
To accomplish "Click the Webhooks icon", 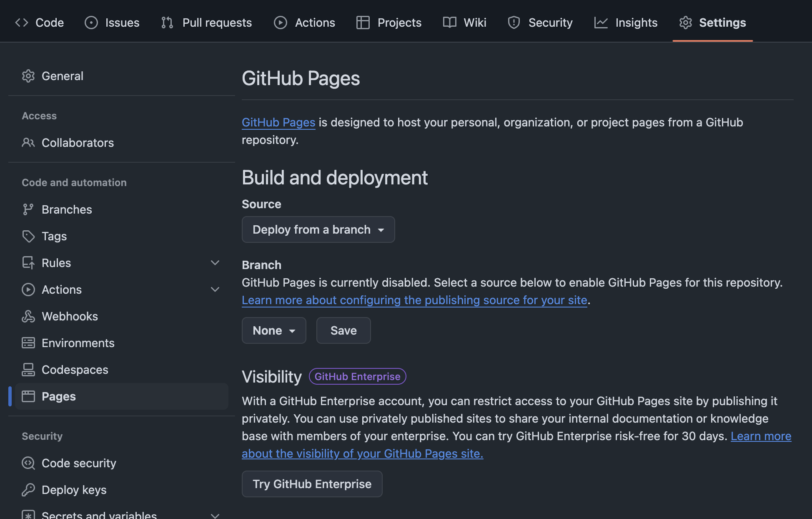I will pos(28,316).
